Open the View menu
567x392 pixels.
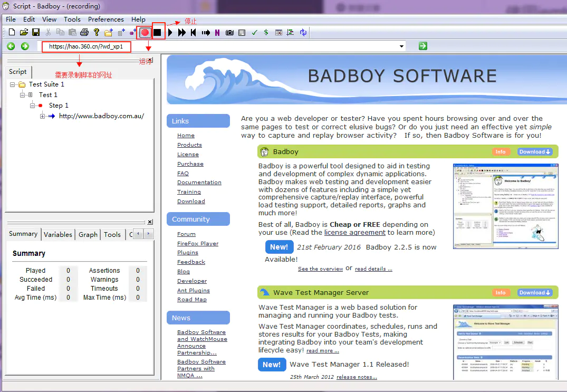49,19
